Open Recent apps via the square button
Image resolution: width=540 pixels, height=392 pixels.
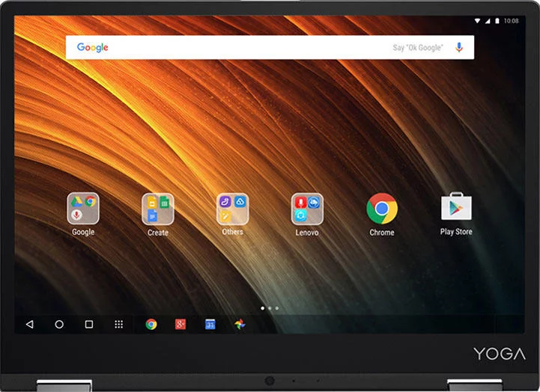89,324
